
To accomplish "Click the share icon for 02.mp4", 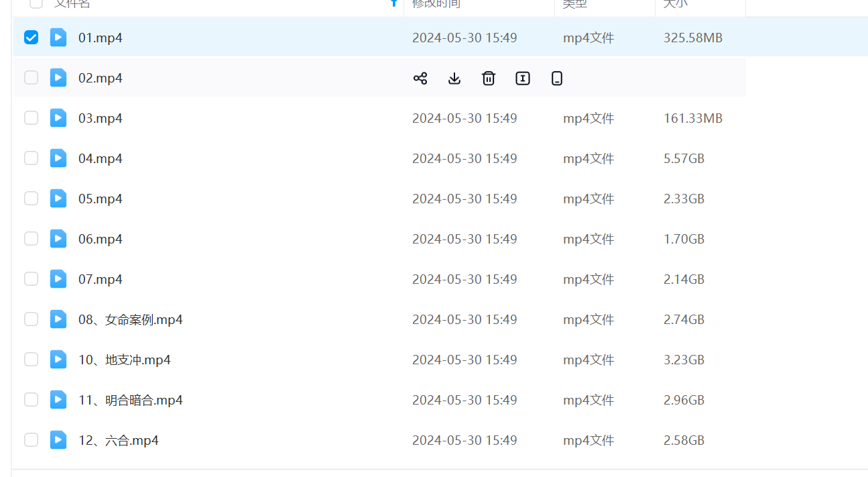I will (x=420, y=78).
